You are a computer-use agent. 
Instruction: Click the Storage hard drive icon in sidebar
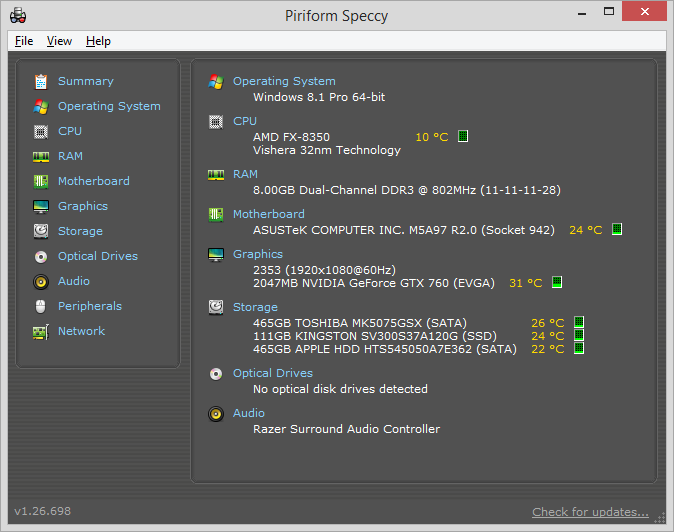point(41,231)
